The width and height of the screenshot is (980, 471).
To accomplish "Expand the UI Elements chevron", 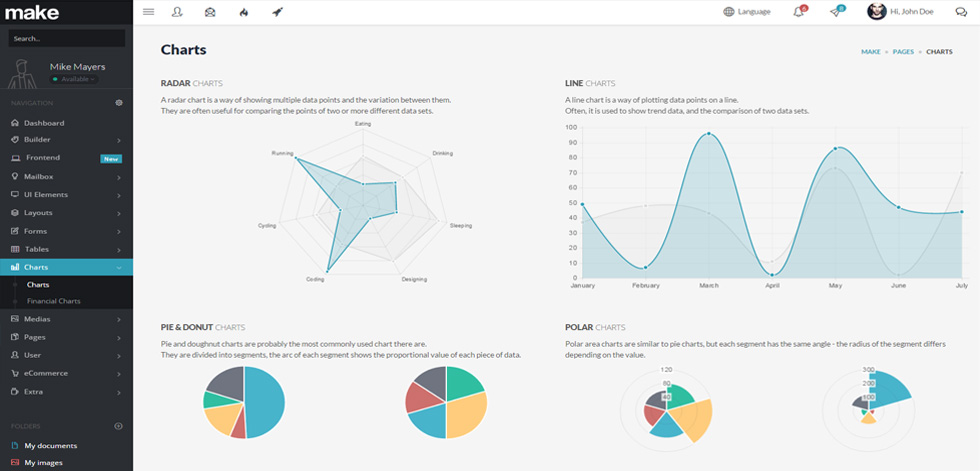I will coord(119,196).
